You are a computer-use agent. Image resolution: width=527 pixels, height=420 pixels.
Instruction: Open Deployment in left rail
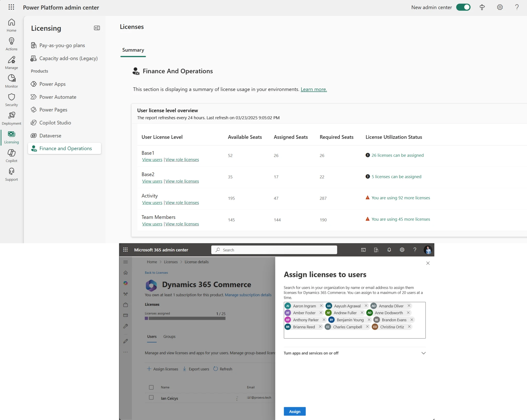pyautogui.click(x=11, y=119)
